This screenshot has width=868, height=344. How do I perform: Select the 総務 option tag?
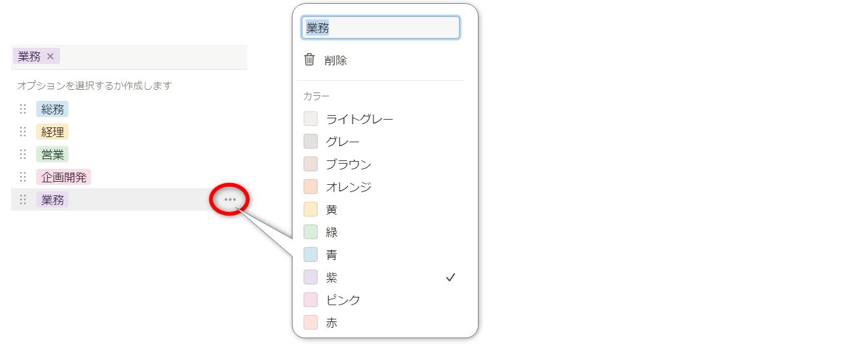pyautogui.click(x=52, y=109)
